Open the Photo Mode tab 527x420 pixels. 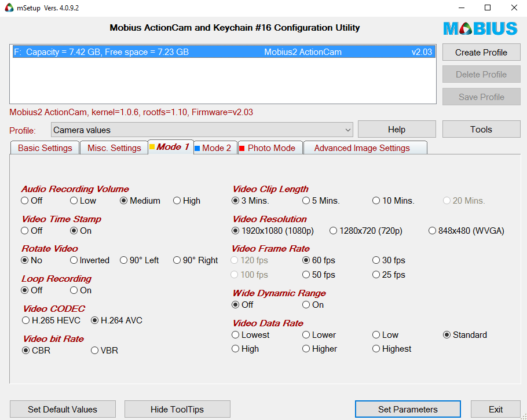pos(270,148)
